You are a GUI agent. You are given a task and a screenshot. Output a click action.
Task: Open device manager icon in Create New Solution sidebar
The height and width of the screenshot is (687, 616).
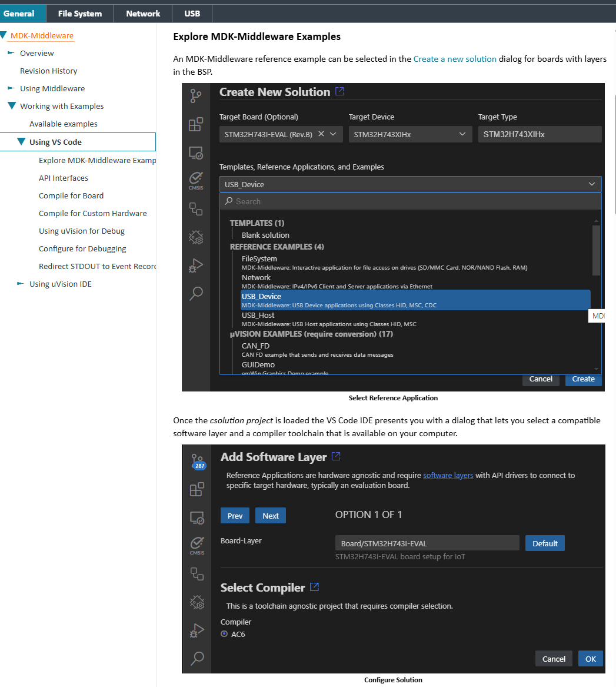[x=196, y=208]
